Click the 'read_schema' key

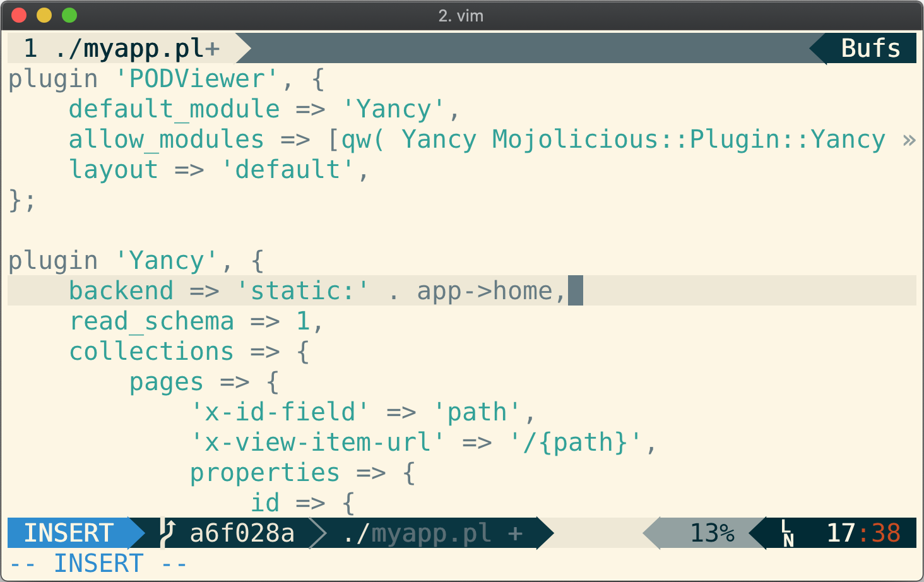151,321
